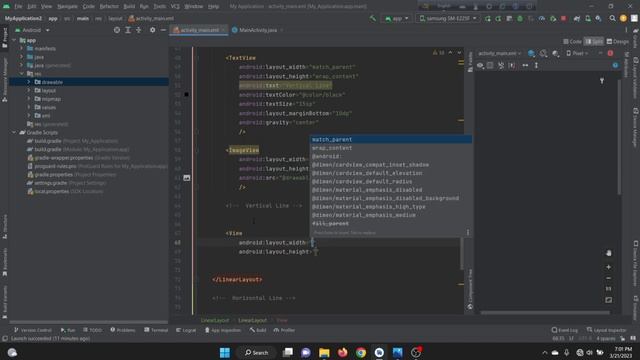The height and width of the screenshot is (360, 640).
Task: Hide the Project panel with minus icon
Action: (x=163, y=30)
